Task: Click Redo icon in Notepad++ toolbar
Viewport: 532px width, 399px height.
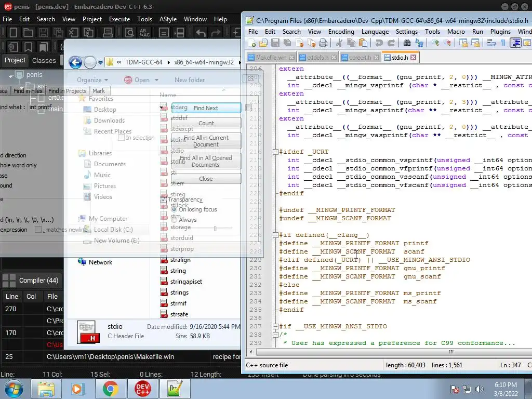Action: (391, 43)
